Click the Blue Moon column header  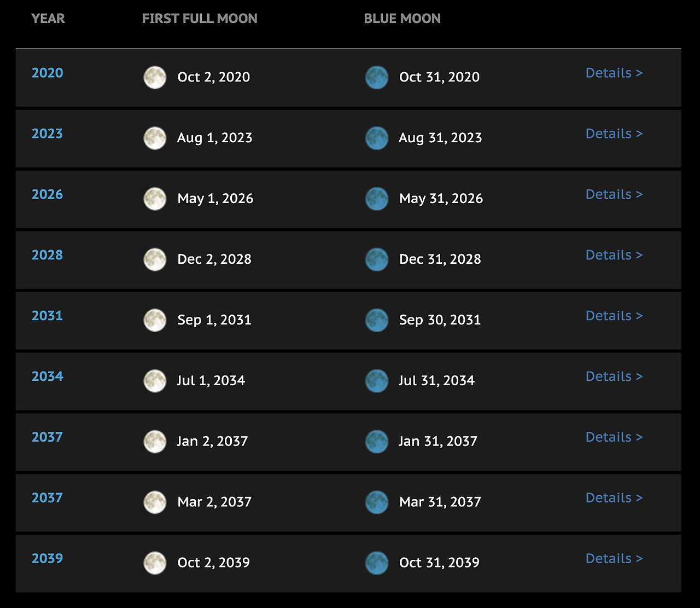[x=402, y=19]
